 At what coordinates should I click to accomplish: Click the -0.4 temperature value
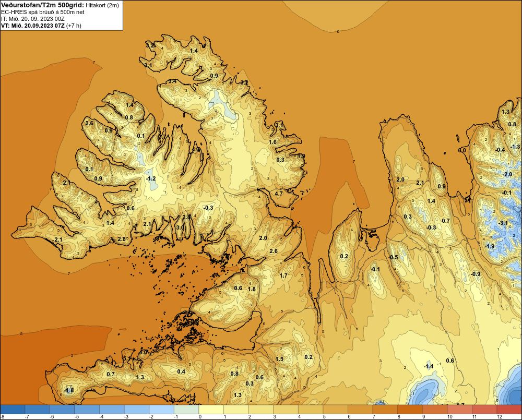(500, 150)
